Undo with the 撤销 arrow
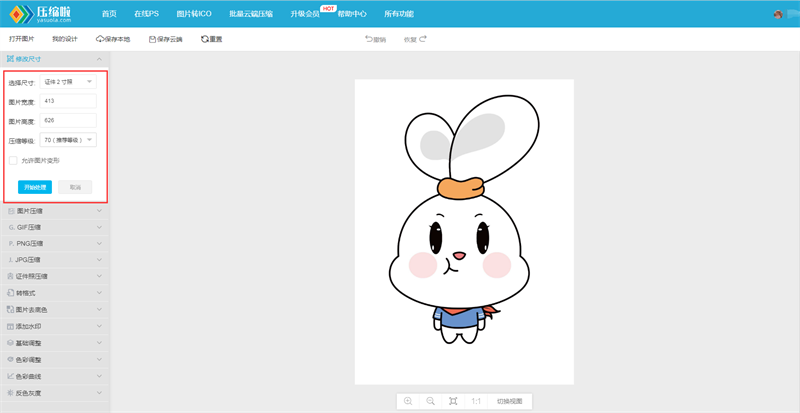This screenshot has width=800, height=413. coord(368,39)
